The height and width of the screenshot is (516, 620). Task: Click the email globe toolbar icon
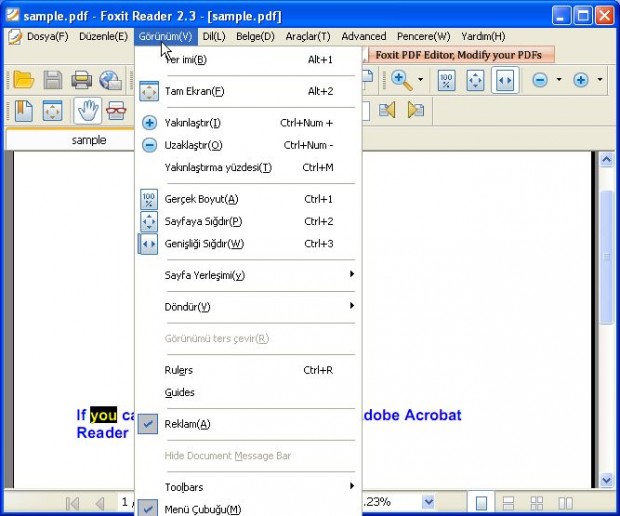[110, 80]
